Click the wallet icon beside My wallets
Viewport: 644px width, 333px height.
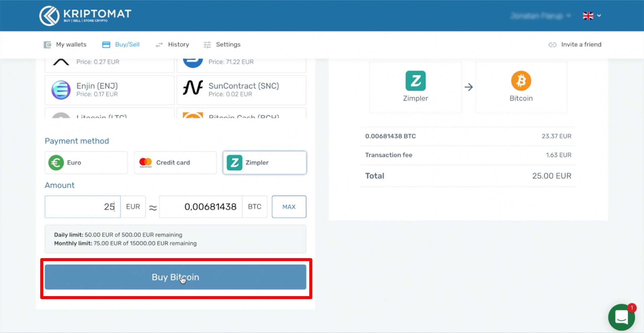(47, 45)
